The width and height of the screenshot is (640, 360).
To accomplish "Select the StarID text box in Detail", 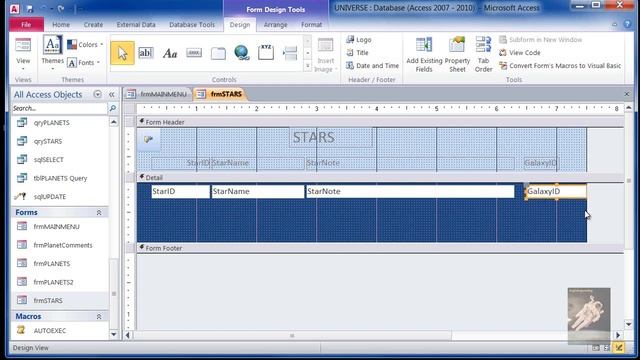I will tap(180, 191).
